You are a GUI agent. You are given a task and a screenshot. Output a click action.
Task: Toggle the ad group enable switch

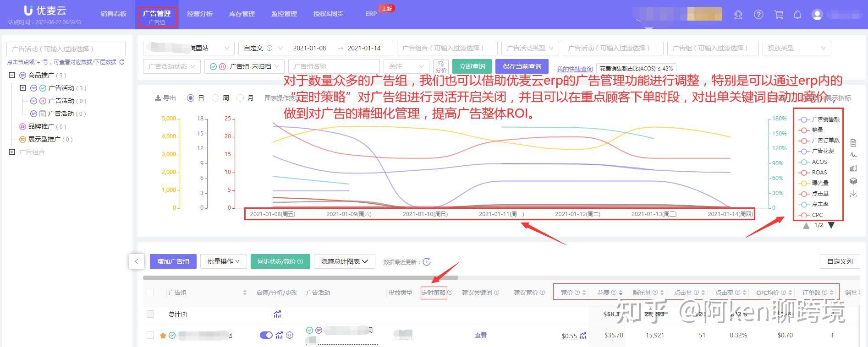coord(266,335)
